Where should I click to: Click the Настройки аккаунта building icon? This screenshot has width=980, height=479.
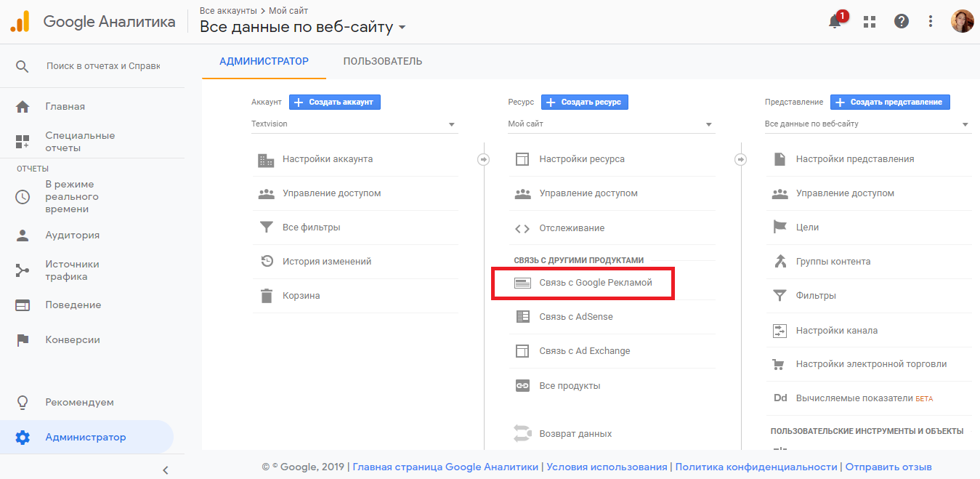click(267, 159)
